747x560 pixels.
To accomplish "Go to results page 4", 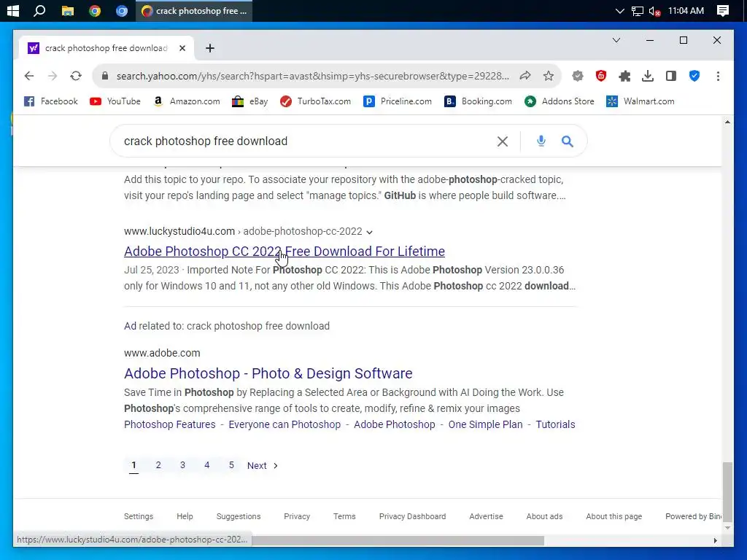I will tap(206, 465).
